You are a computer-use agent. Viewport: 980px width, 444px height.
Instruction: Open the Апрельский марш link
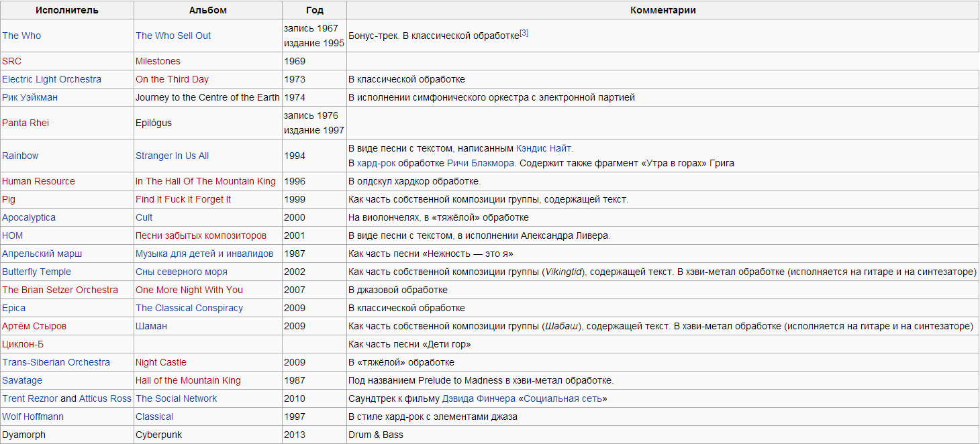coord(42,254)
